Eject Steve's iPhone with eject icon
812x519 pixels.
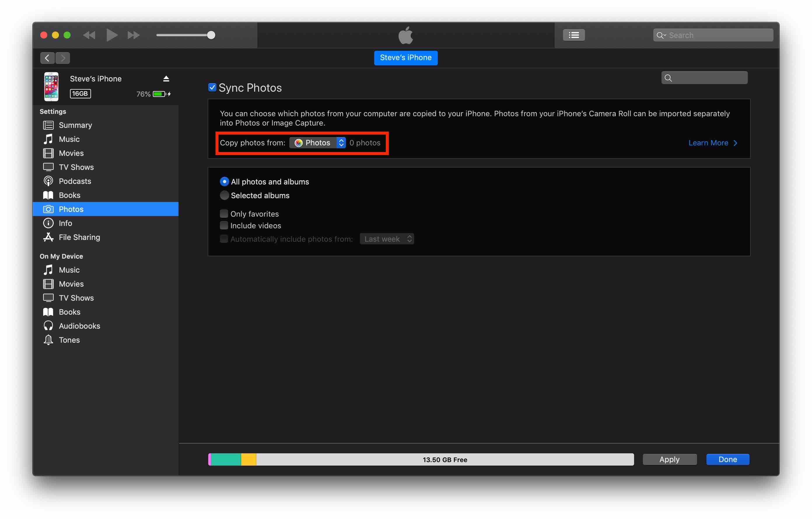166,79
